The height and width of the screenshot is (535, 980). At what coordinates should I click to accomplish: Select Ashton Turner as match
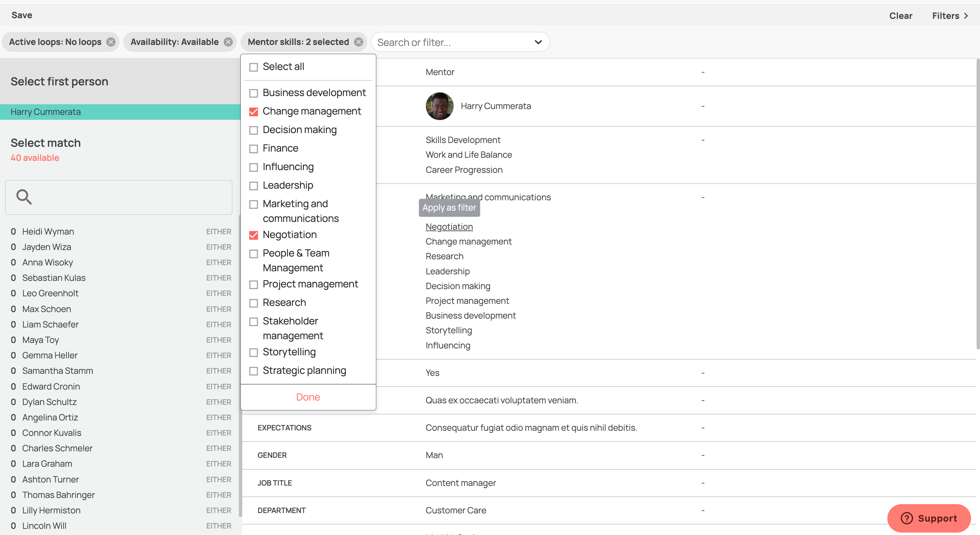pyautogui.click(x=120, y=479)
